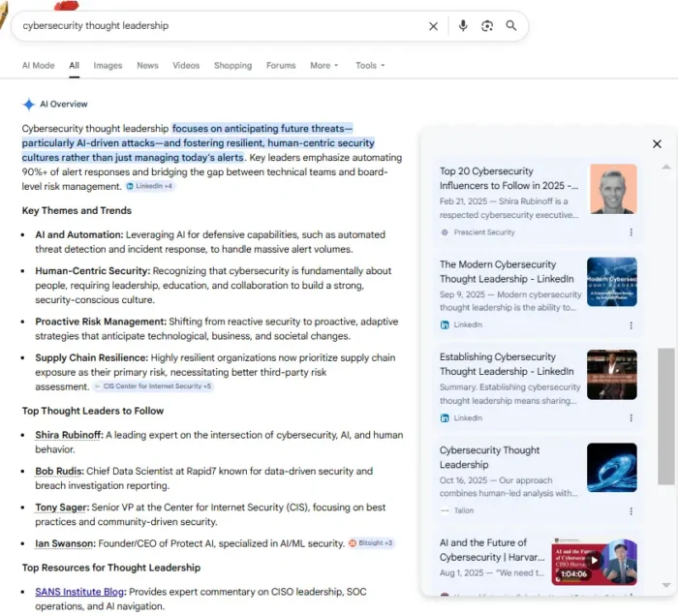Start voice search with the microphone icon
This screenshot has height=616, width=678.
(463, 26)
